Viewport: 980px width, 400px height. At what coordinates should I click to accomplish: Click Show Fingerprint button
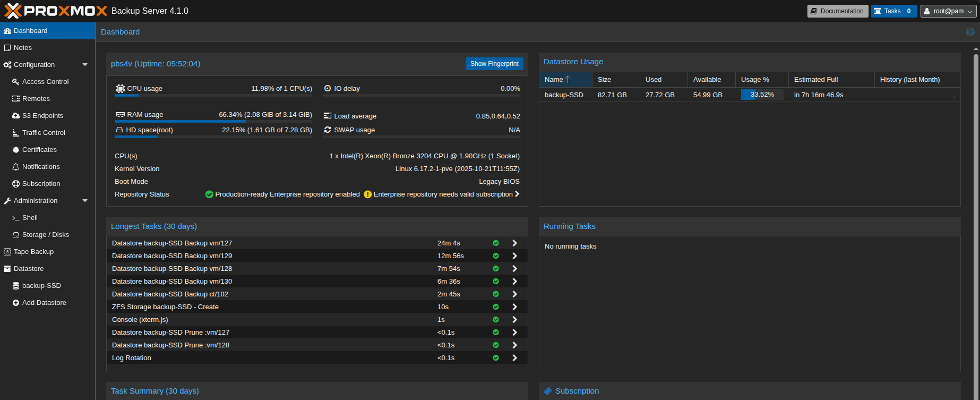494,64
